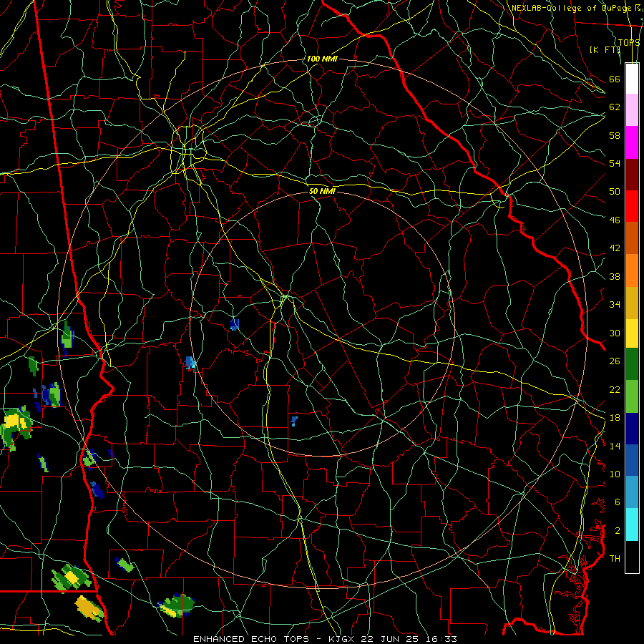Select the "6" legend value
The image size is (644, 644).
click(618, 502)
